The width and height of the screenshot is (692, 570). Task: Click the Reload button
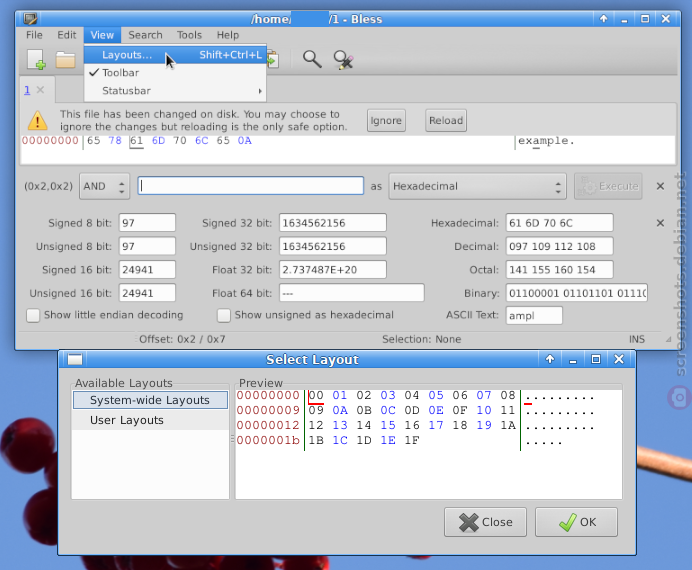click(446, 120)
